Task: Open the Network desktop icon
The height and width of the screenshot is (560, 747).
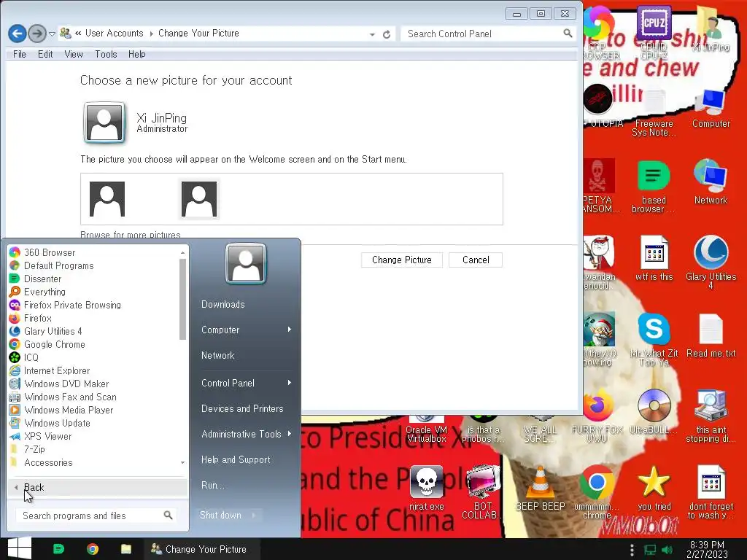Action: [711, 182]
